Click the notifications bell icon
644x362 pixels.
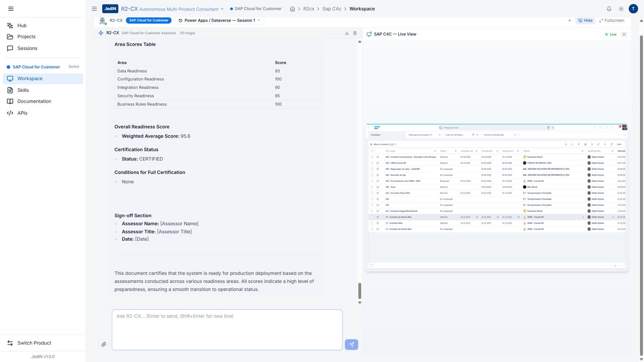[609, 9]
